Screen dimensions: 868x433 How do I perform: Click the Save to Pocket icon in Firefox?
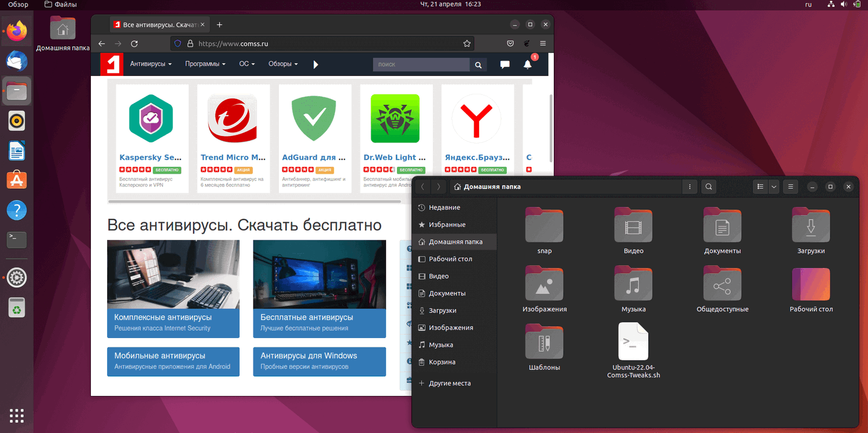point(510,43)
